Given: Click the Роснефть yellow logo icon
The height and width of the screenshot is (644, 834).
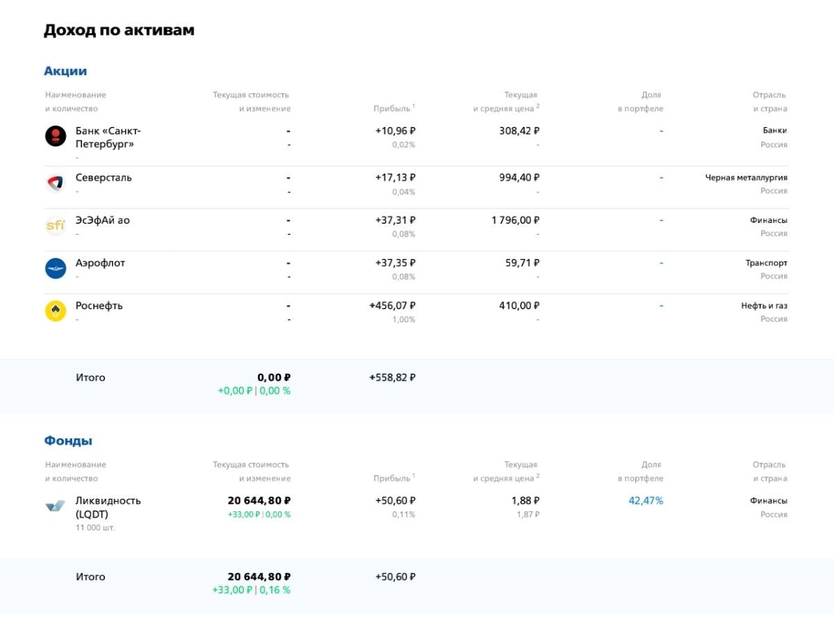Looking at the screenshot, I should 56,311.
